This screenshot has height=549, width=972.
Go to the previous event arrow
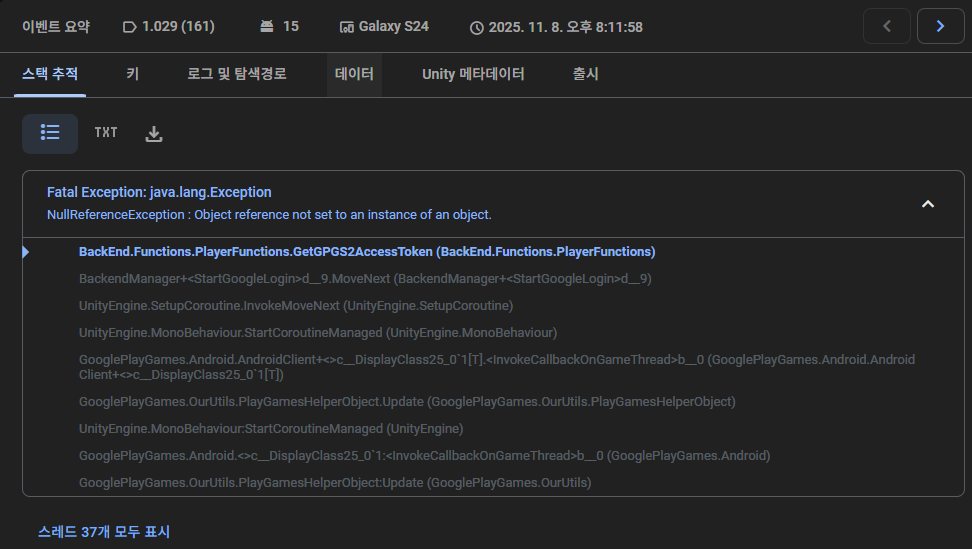(886, 27)
